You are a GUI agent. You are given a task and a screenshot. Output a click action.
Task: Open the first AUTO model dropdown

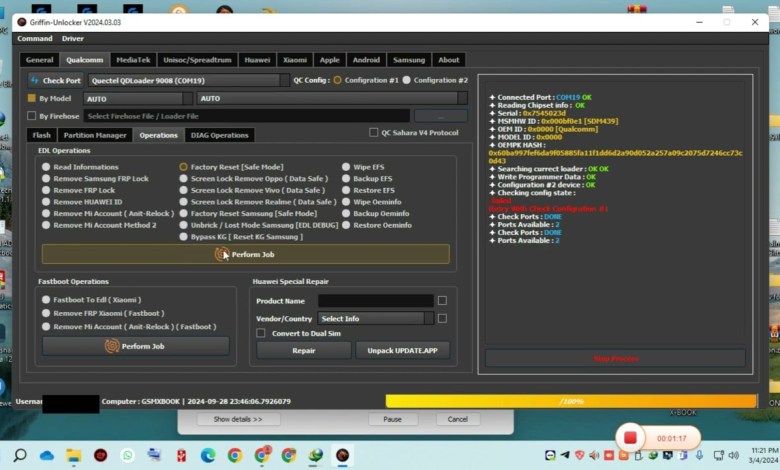point(137,98)
